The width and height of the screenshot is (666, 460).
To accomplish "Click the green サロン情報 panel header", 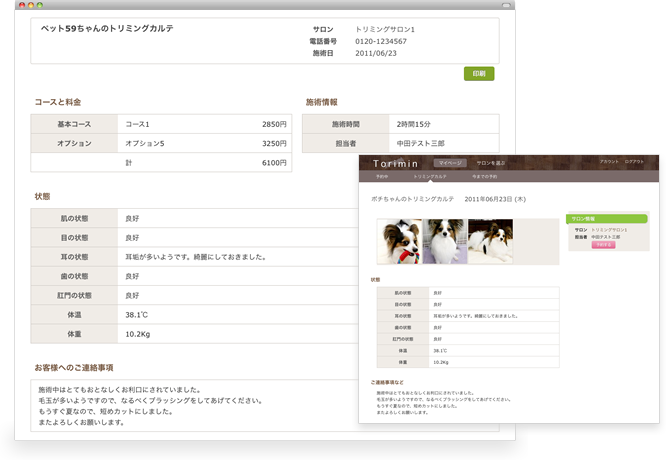I will 607,217.
